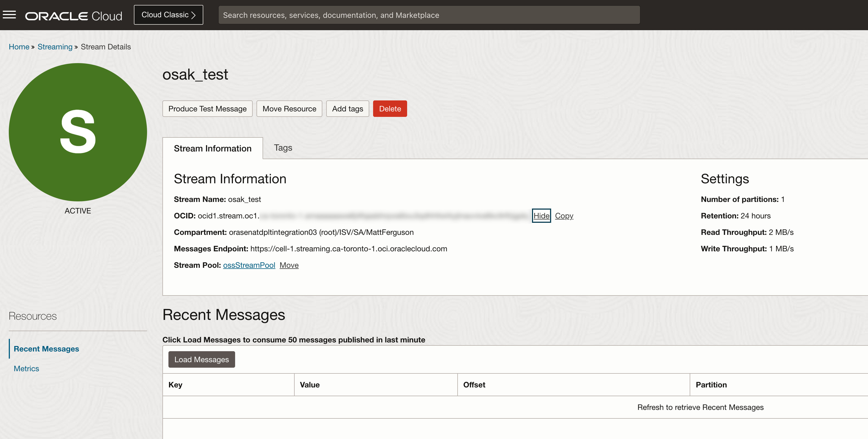
Task: Click Read Throughput: 2 MB/s text
Action: [x=747, y=232]
